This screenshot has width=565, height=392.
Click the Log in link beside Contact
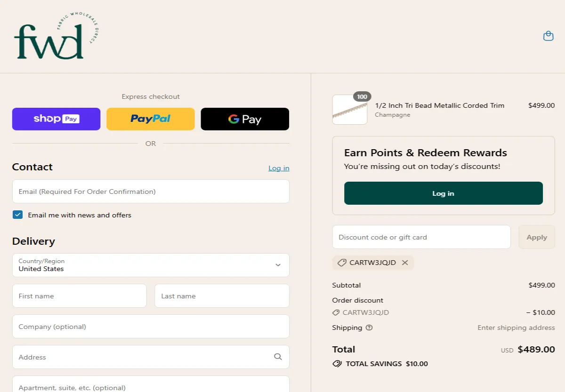tap(279, 168)
